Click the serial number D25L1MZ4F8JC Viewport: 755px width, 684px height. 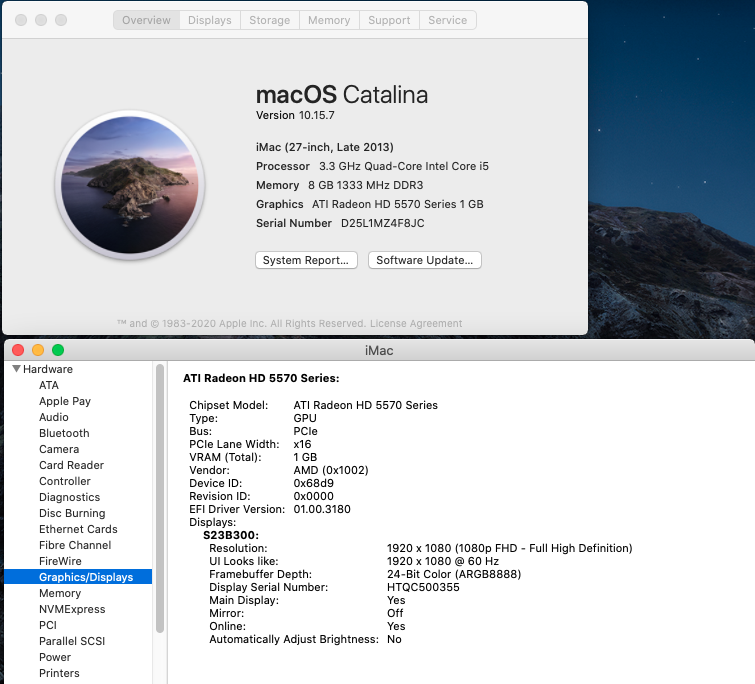383,223
